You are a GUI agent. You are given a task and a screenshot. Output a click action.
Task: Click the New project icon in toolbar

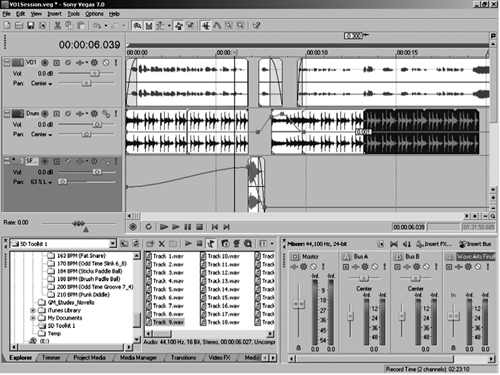tap(7, 25)
